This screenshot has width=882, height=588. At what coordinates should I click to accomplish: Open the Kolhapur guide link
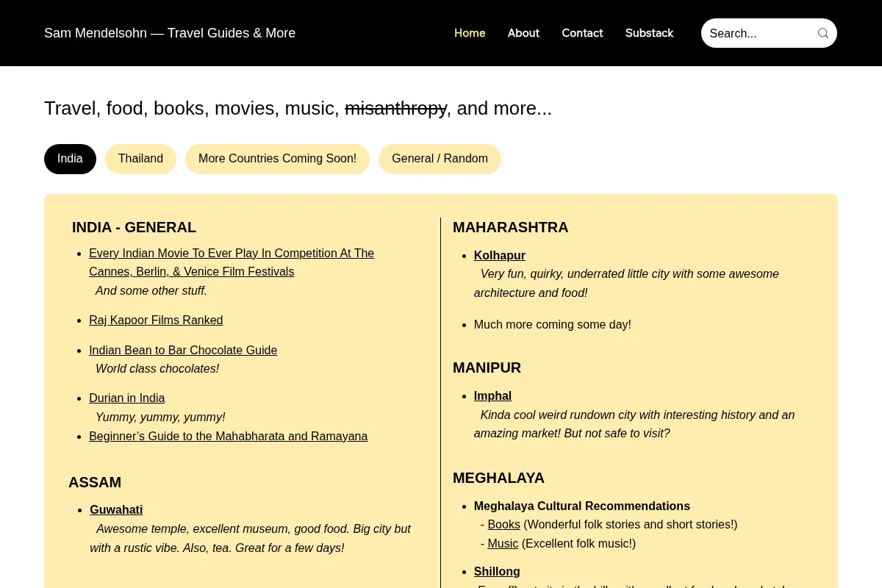(x=500, y=256)
